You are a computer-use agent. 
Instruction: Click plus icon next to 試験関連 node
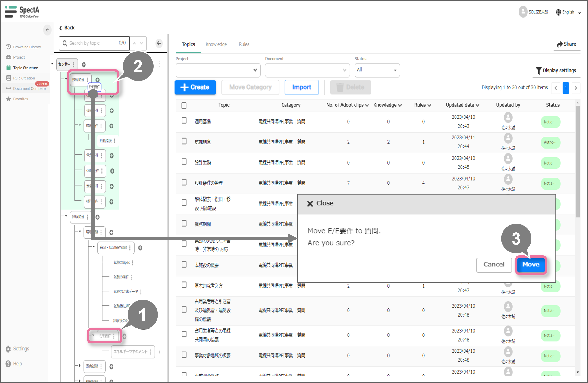tap(97, 217)
